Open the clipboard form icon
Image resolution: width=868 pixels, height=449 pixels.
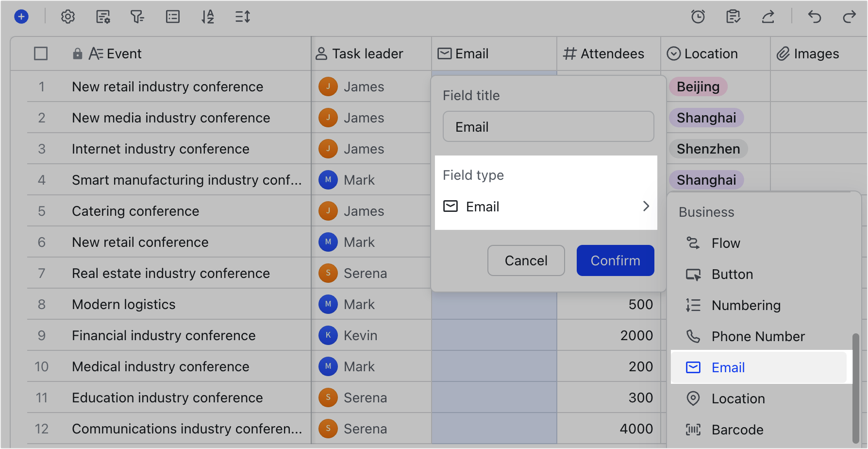(733, 17)
